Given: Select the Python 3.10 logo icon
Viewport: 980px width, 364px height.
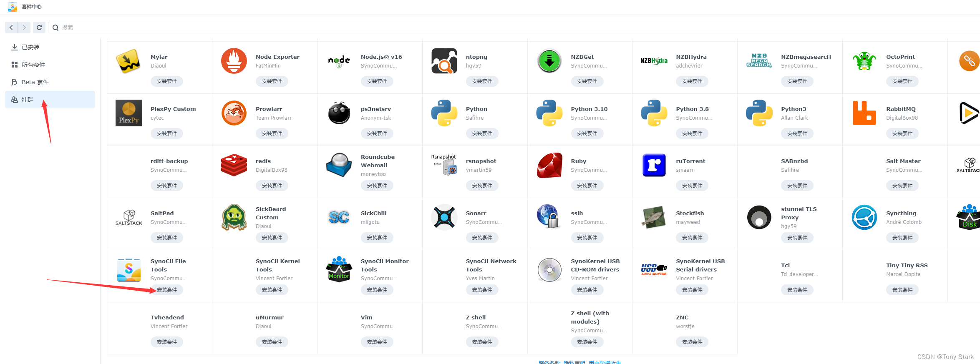Looking at the screenshot, I should tap(549, 113).
